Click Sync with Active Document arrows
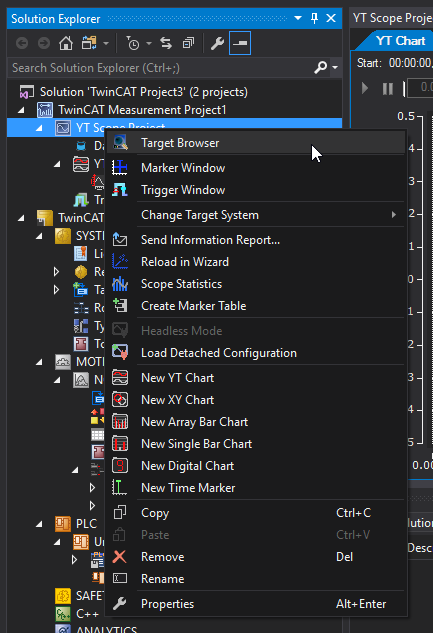The width and height of the screenshot is (433, 633). (x=166, y=43)
